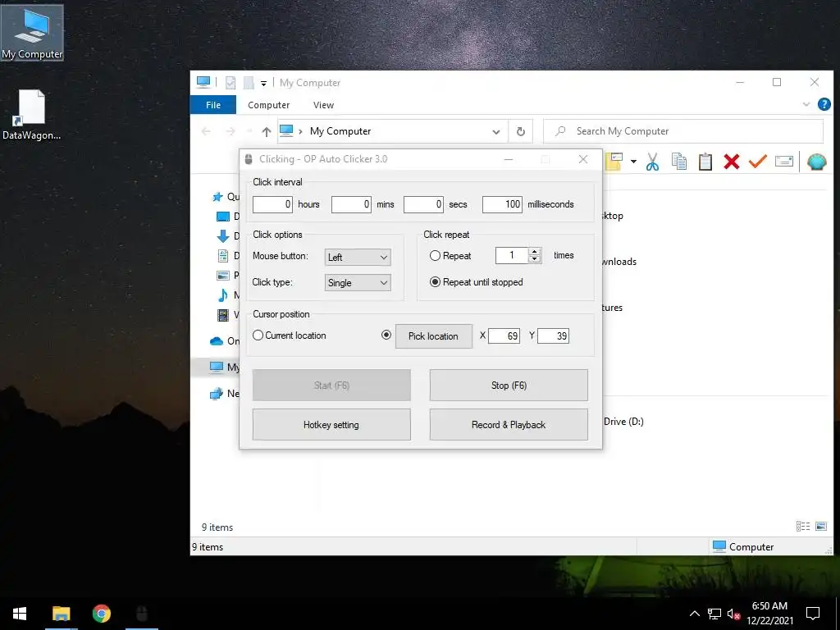
Task: Click the Rename label icon in Explorer toolbar
Action: pos(783,162)
